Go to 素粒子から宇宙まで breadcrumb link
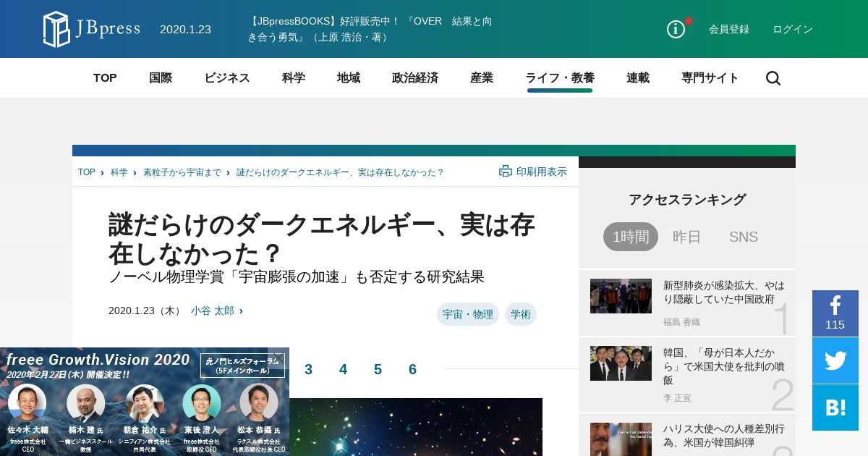868x456 pixels. point(182,172)
